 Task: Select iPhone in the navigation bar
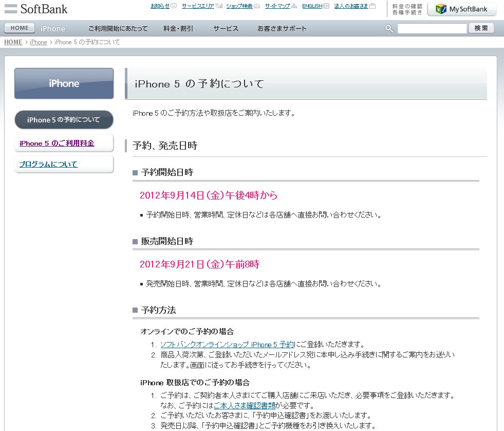[53, 29]
